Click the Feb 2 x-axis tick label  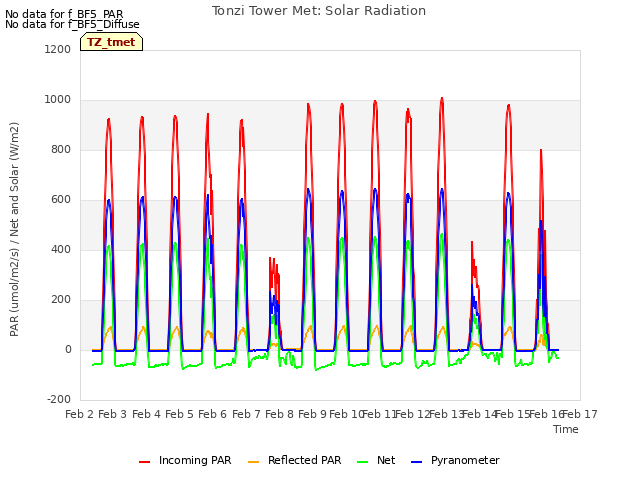80,414
